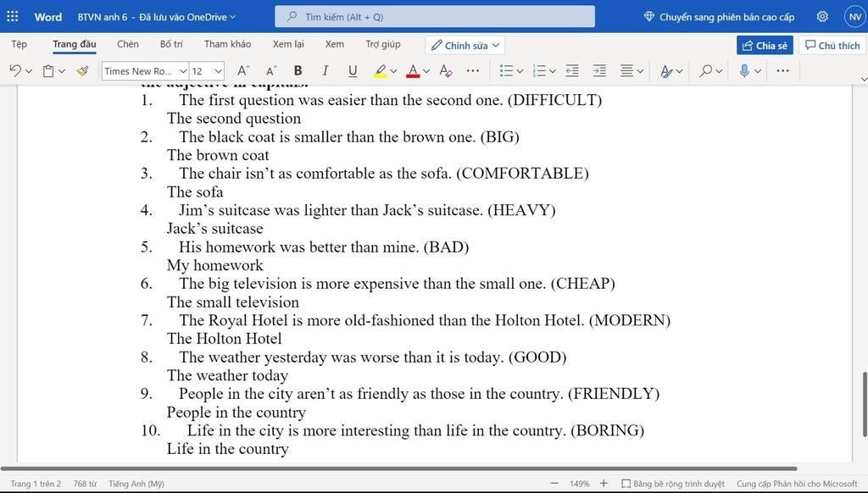
Task: Click the Find search icon in the ribbon
Action: (706, 71)
